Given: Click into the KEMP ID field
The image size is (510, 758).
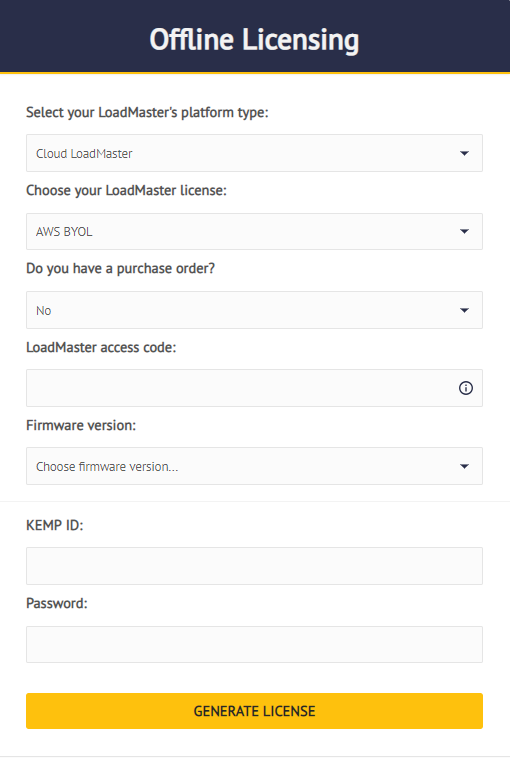Looking at the screenshot, I should 254,566.
